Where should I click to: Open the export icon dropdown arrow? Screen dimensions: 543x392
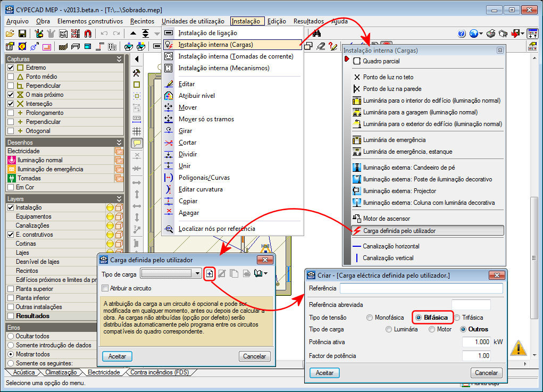coord(522,34)
